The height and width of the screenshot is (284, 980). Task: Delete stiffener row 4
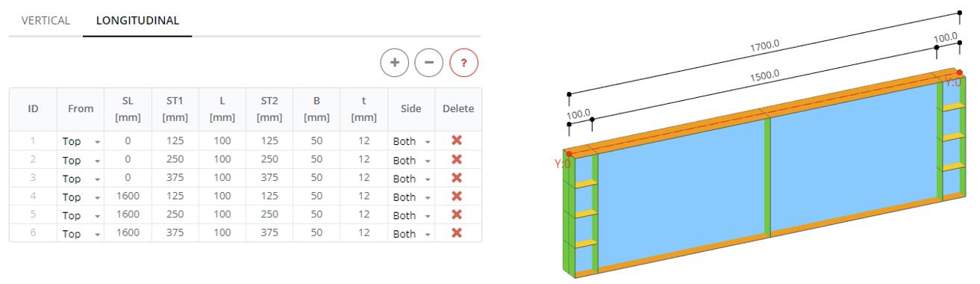[457, 197]
